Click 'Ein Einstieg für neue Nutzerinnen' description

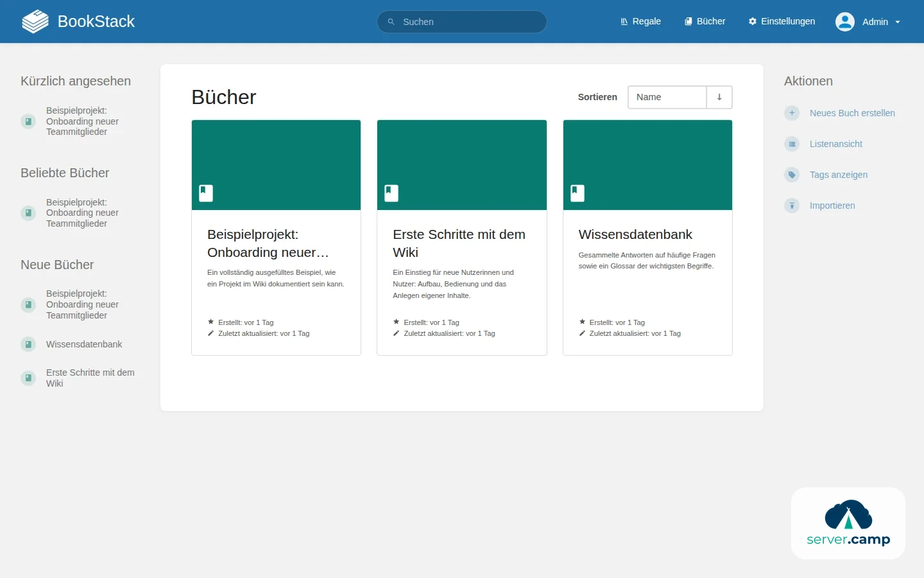454,284
